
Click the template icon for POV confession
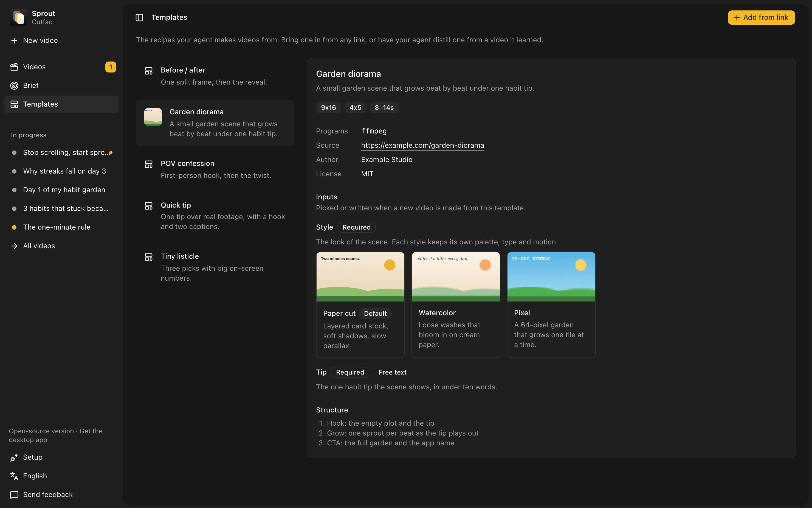[x=149, y=164]
